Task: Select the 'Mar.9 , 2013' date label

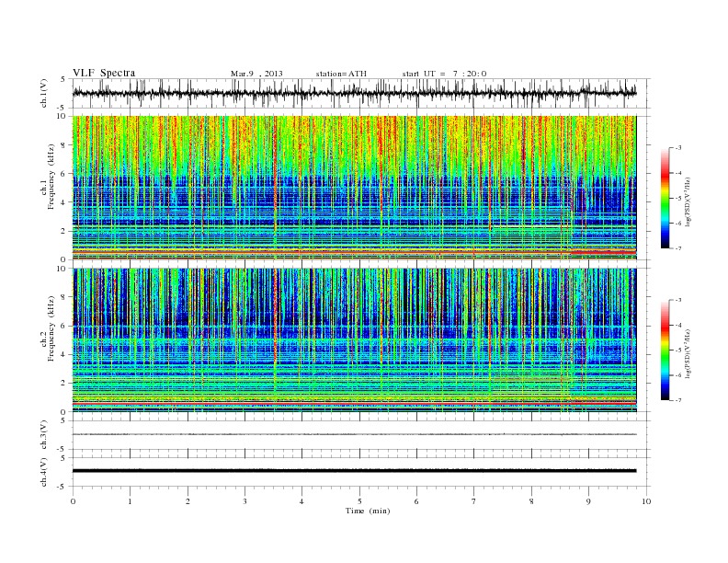Action: coord(256,74)
